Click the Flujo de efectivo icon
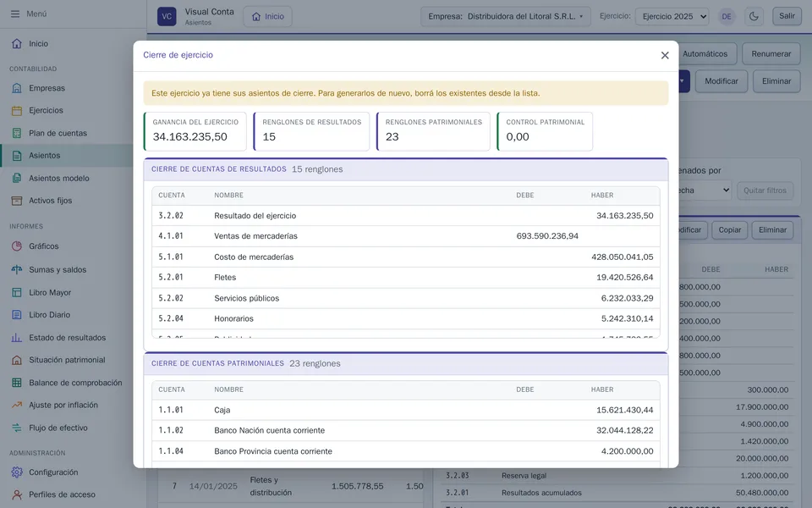This screenshot has width=812, height=508. (x=17, y=428)
